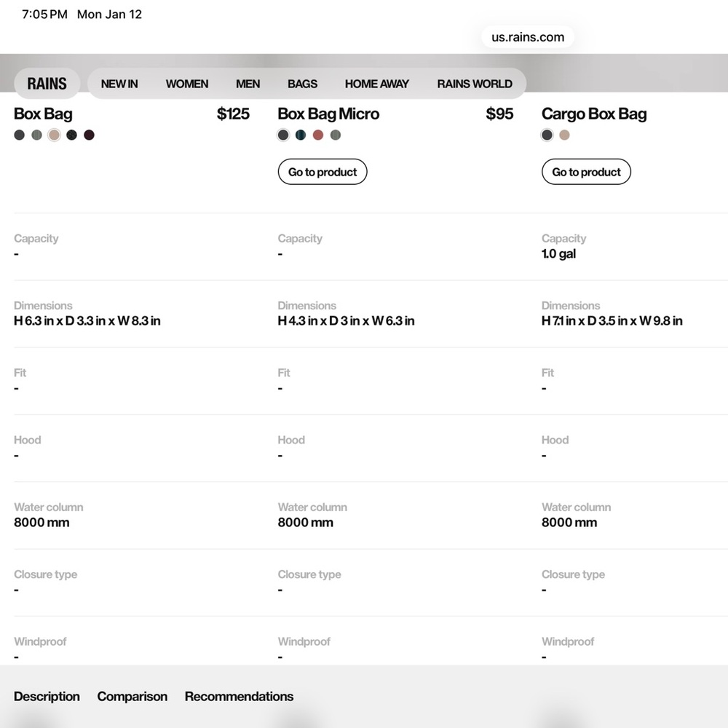
Task: Select the grey-green Box Bag Micro swatch
Action: (x=336, y=135)
